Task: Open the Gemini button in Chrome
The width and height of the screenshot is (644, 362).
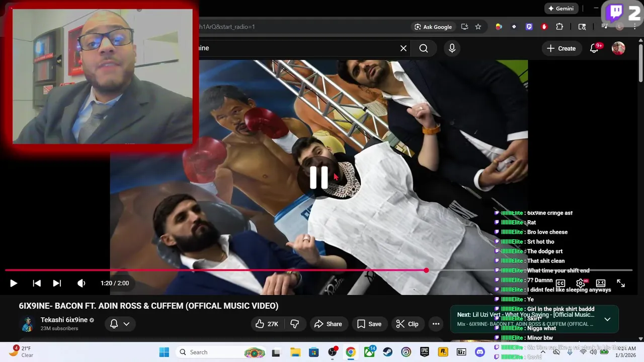Action: tap(561, 9)
